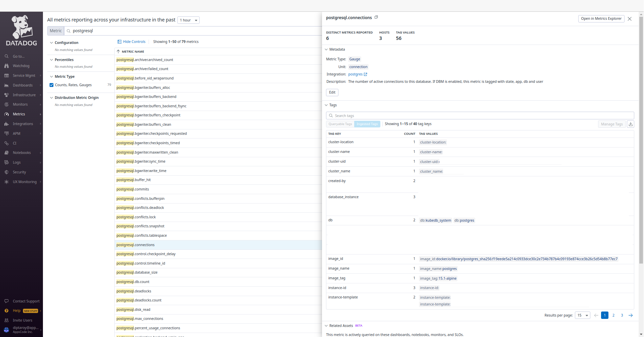Screen dimensions: 644x337
Task: Click the Open in Metrics Explorer button
Action: click(x=601, y=18)
